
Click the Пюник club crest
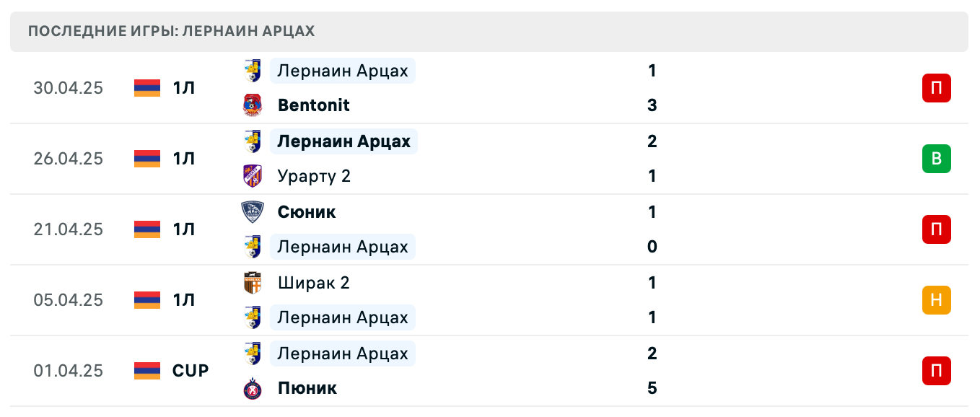pyautogui.click(x=253, y=387)
